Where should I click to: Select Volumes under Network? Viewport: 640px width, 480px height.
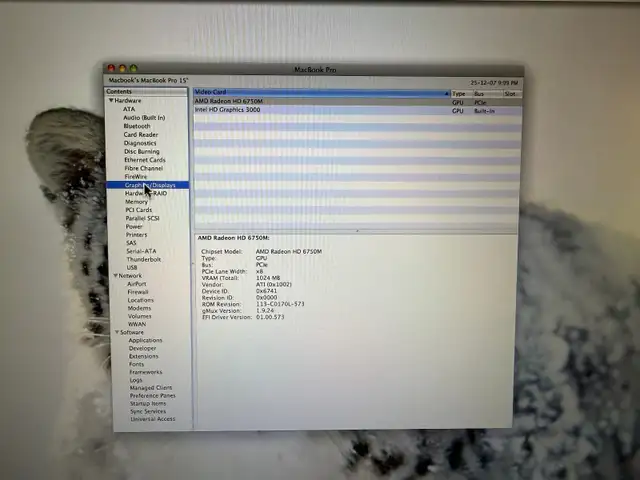[x=140, y=316]
